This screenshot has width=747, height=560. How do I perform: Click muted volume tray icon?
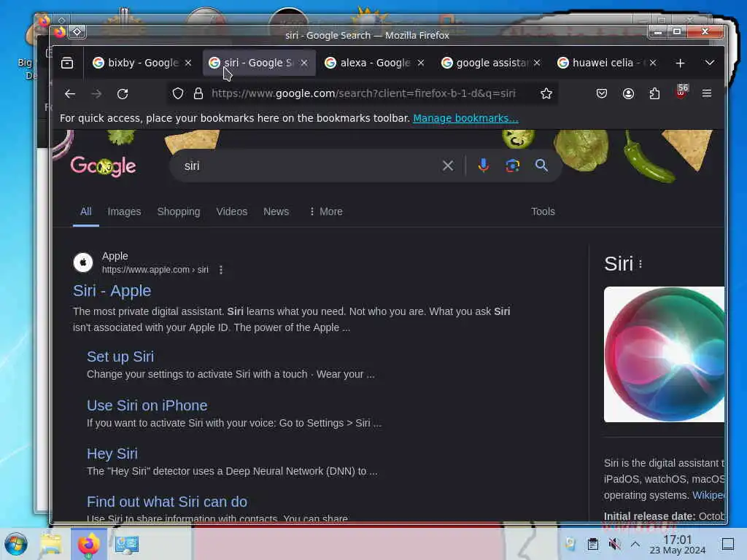pos(614,544)
